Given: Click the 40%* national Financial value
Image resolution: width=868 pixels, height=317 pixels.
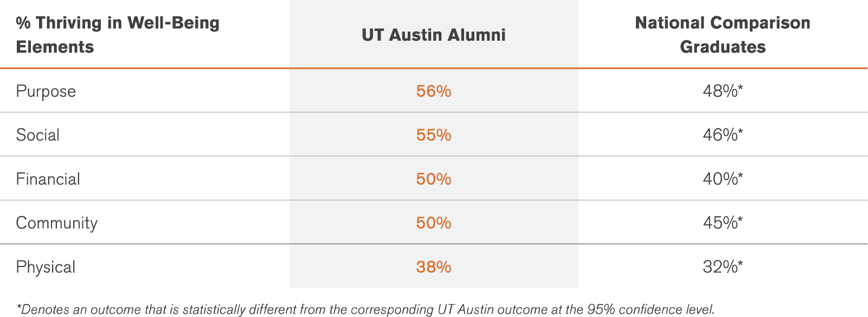Looking at the screenshot, I should point(723,179).
